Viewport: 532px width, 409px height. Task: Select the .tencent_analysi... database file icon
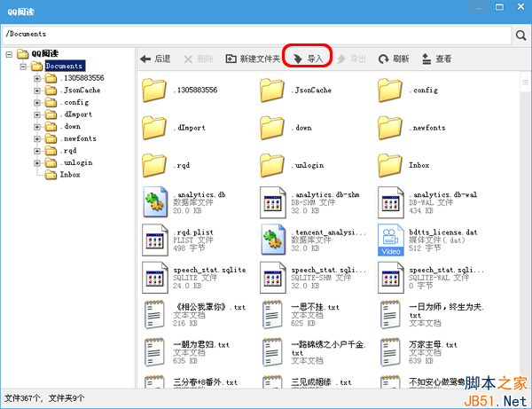[x=273, y=240]
